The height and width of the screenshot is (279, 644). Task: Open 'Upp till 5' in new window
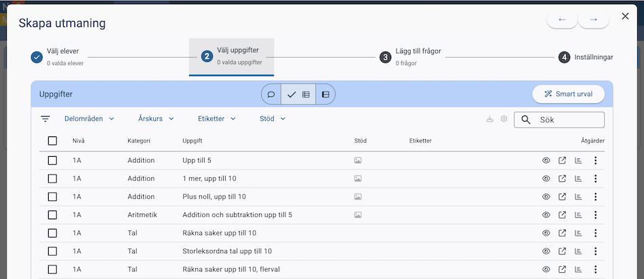click(x=562, y=161)
